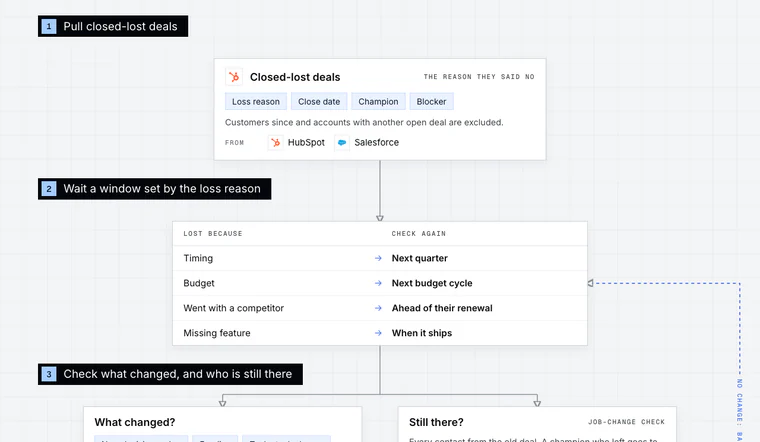
Task: Select the Champion tag
Action: (x=378, y=102)
